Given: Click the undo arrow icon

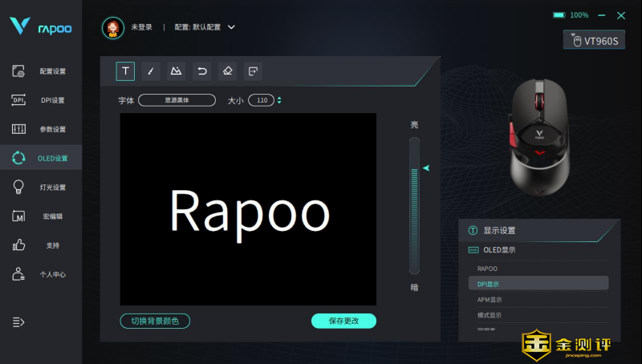Looking at the screenshot, I should [201, 71].
